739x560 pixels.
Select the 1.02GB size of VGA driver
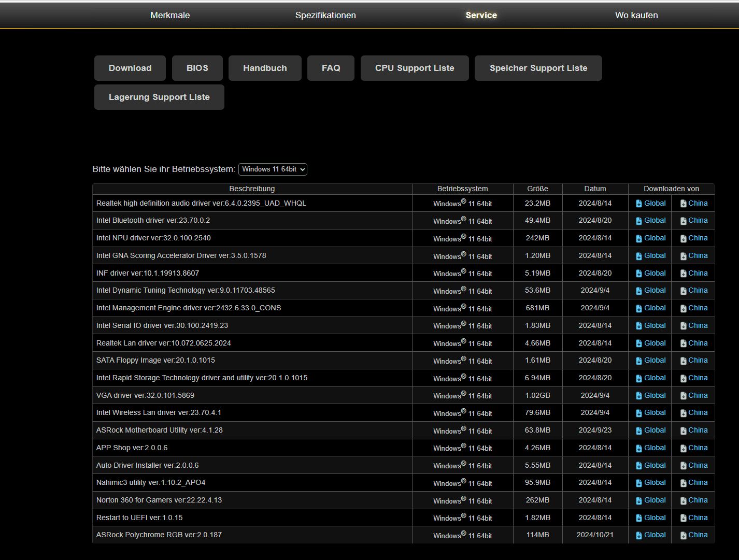click(537, 395)
